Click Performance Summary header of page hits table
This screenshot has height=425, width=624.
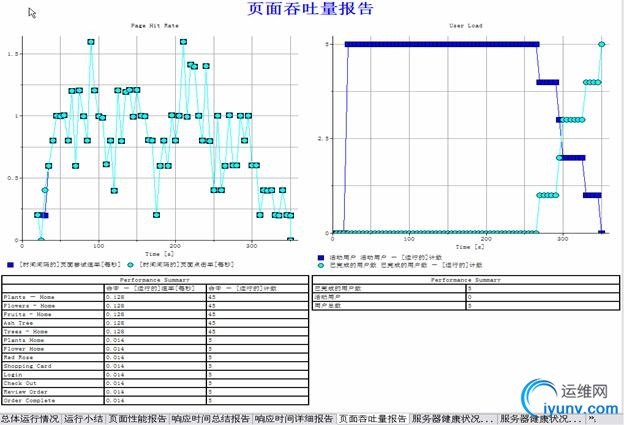(155, 280)
